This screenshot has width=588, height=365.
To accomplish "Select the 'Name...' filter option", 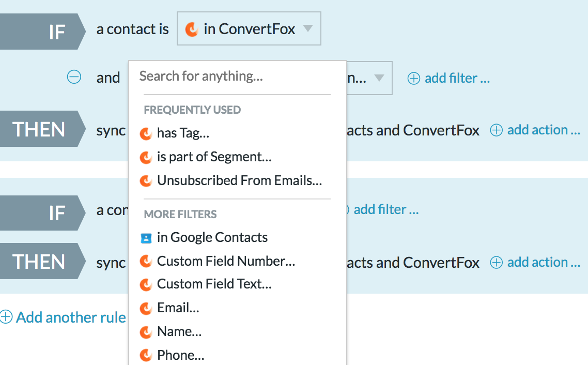I will (179, 331).
